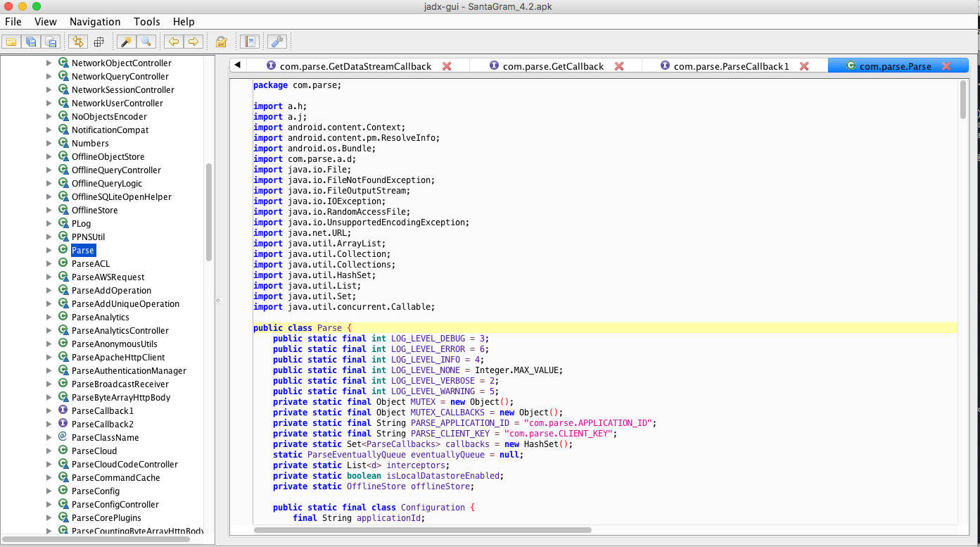Navigate forward with the right arrow icon
Viewport: 980px width, 547px height.
tap(193, 42)
